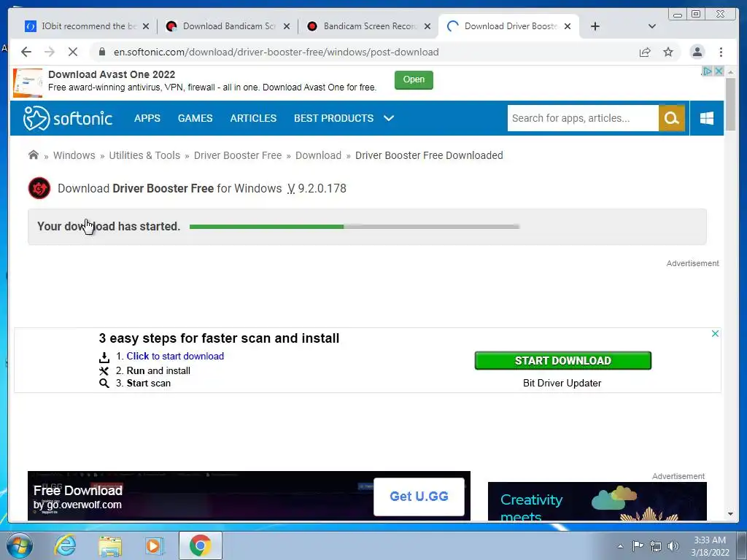
Task: Click the Creativity meets ad banner
Action: tap(597, 502)
